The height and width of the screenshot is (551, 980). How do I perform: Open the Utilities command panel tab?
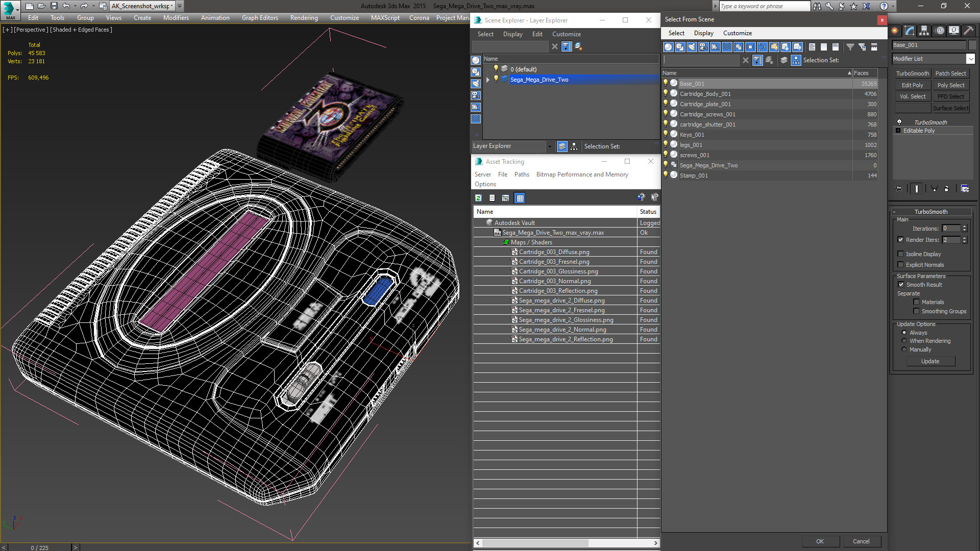pos(968,31)
